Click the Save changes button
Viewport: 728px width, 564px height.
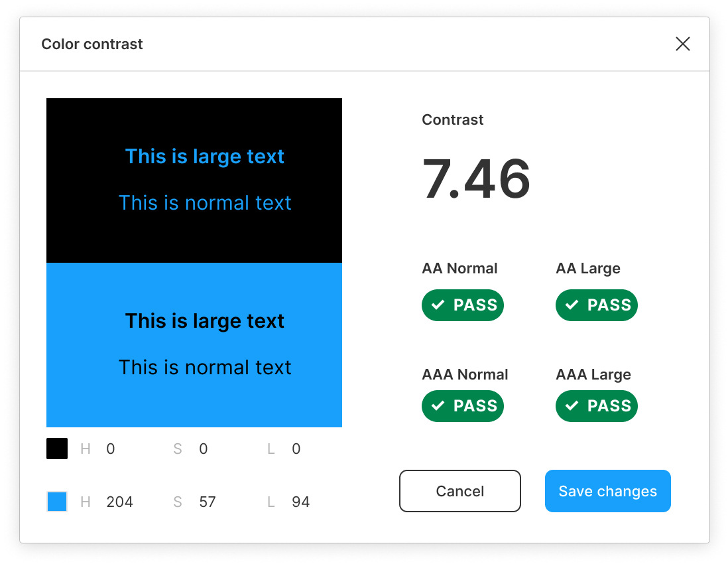pyautogui.click(x=608, y=491)
